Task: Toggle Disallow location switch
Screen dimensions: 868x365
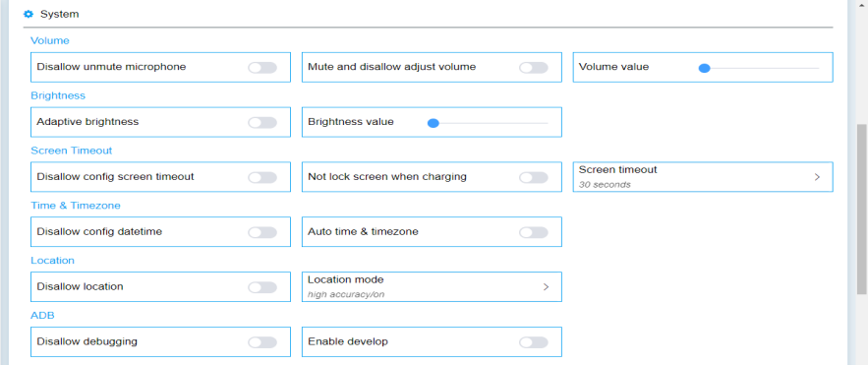Action: pyautogui.click(x=262, y=287)
